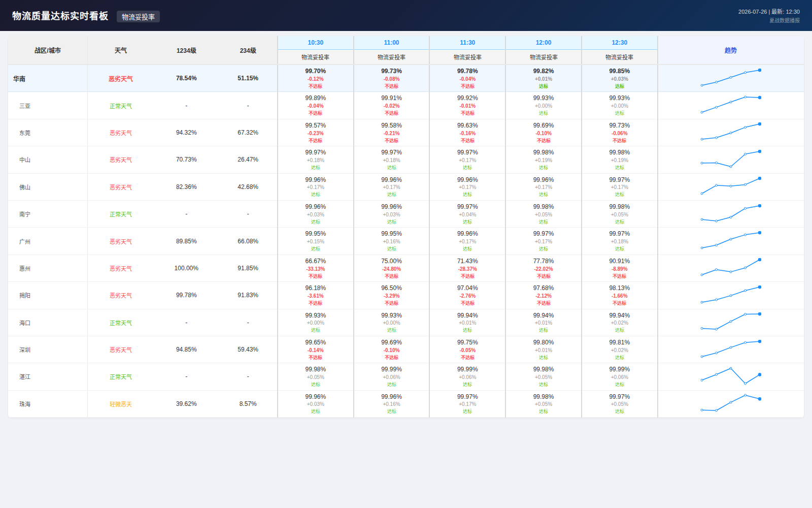
Task: Select the 12:00 time column header
Action: click(544, 43)
